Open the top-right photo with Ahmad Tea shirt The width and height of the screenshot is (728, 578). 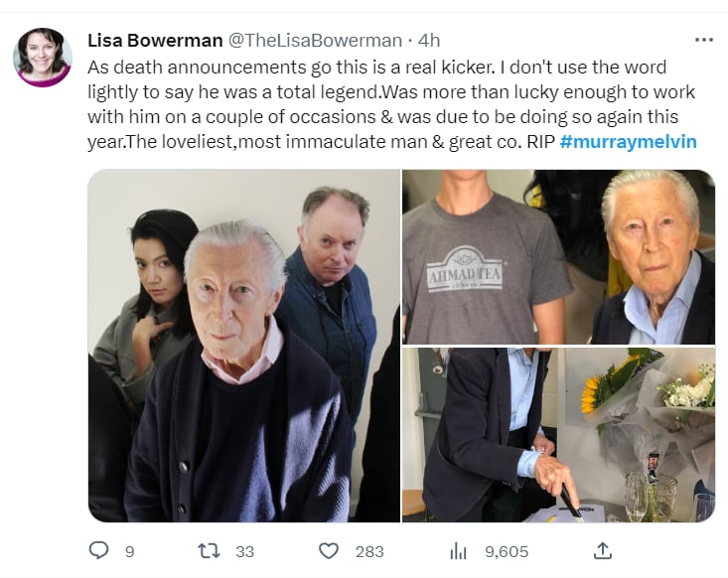(558, 256)
